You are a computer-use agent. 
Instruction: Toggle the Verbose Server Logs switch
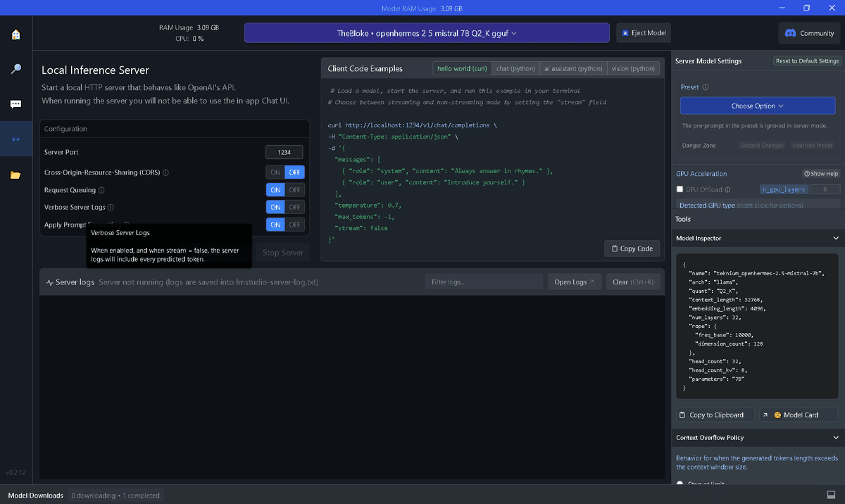point(285,207)
